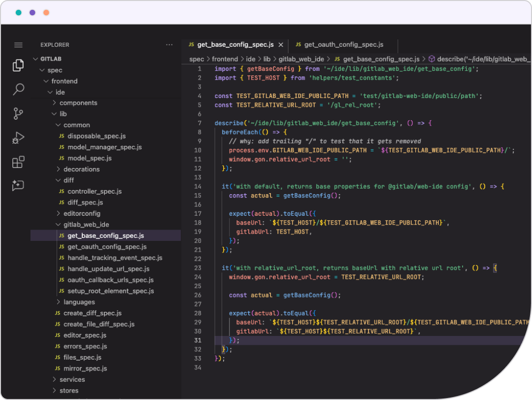Image resolution: width=532 pixels, height=400 pixels.
Task: Open the Source Control branch icon
Action: pos(18,114)
